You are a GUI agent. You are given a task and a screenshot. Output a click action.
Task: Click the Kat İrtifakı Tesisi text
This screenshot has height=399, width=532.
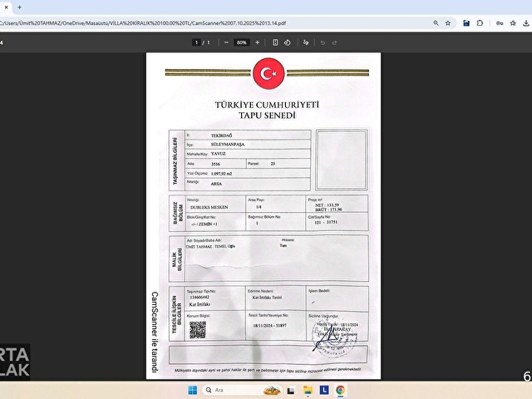tap(267, 298)
